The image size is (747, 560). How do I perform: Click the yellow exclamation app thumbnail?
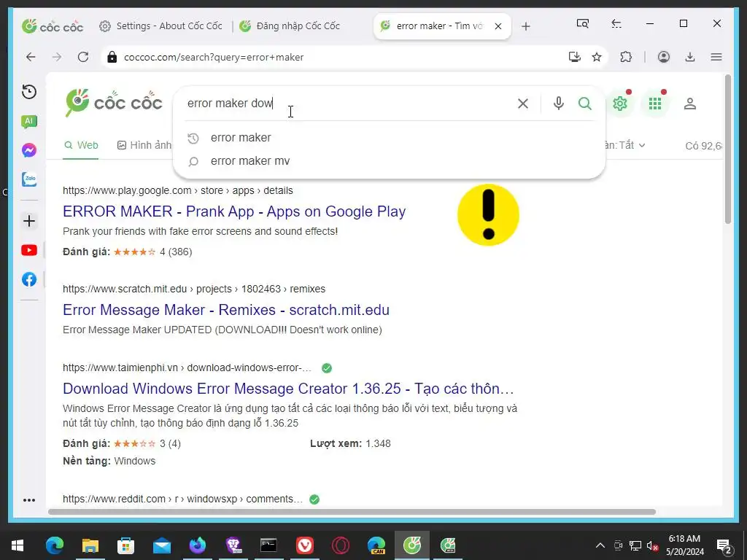click(488, 215)
